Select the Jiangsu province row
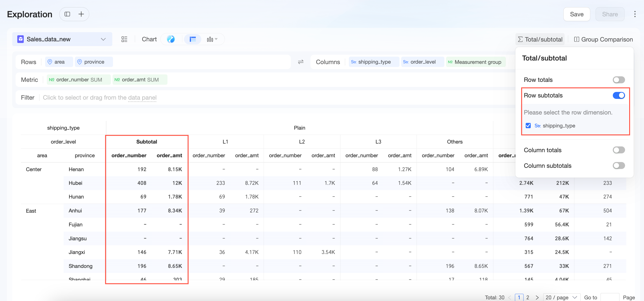 click(78, 238)
